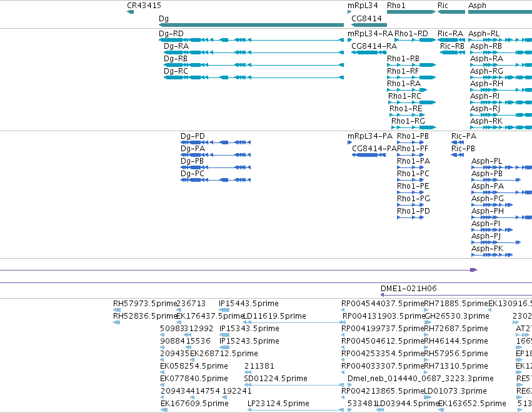Open the Dg-RD transcript label
The image size is (532, 413).
pos(171,34)
